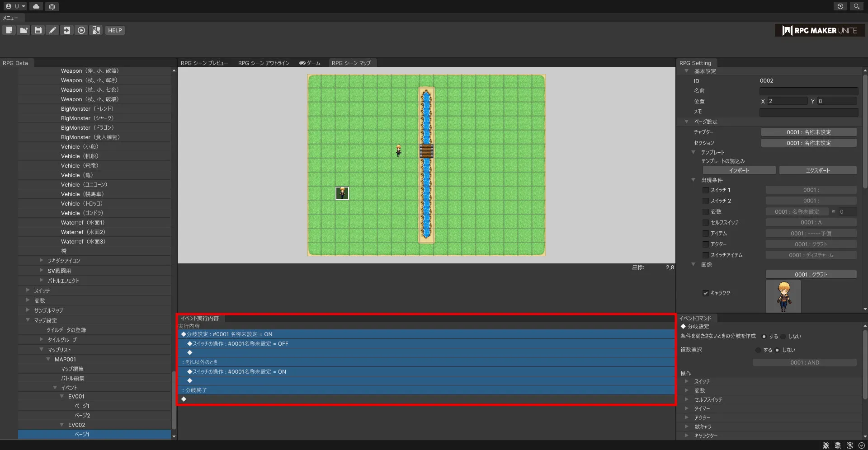Enable the スイッチ 1 condition checkbox

[705, 190]
